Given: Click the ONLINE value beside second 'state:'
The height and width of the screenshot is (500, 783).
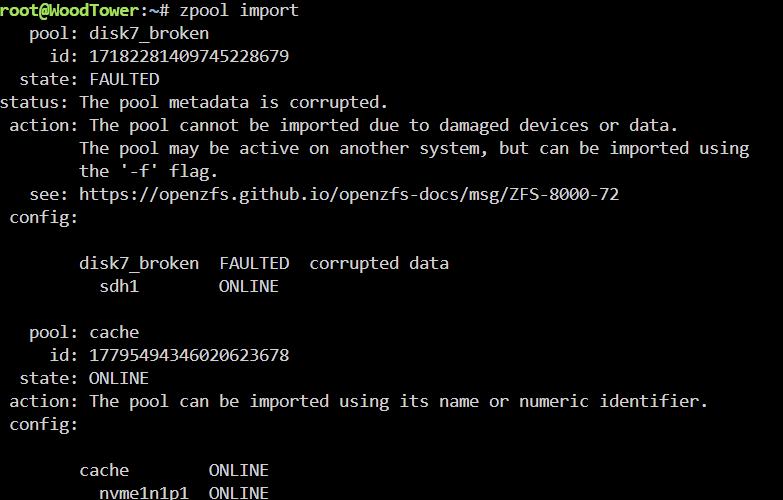Looking at the screenshot, I should coord(119,378).
